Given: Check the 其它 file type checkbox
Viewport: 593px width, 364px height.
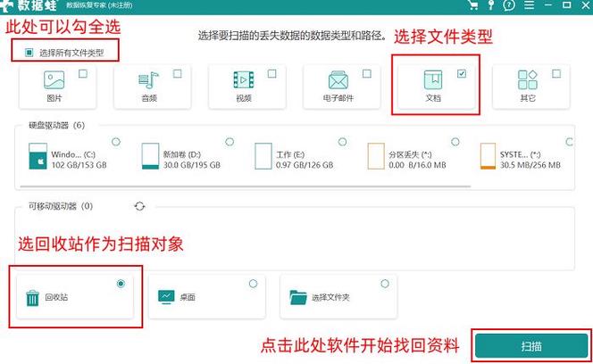Looking at the screenshot, I should [x=556, y=74].
